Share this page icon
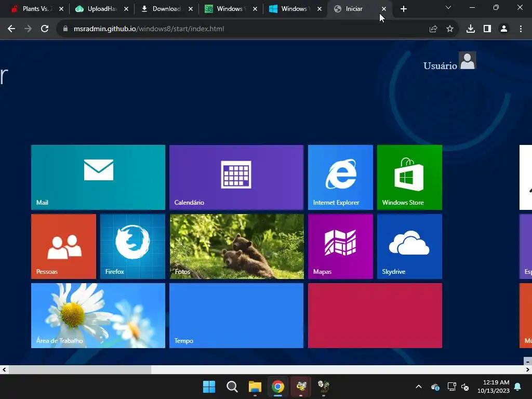532x399 pixels. pos(433,29)
